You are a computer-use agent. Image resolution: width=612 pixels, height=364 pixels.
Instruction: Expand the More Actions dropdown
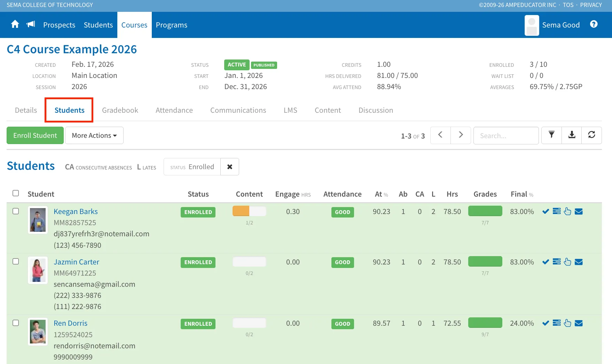click(94, 135)
